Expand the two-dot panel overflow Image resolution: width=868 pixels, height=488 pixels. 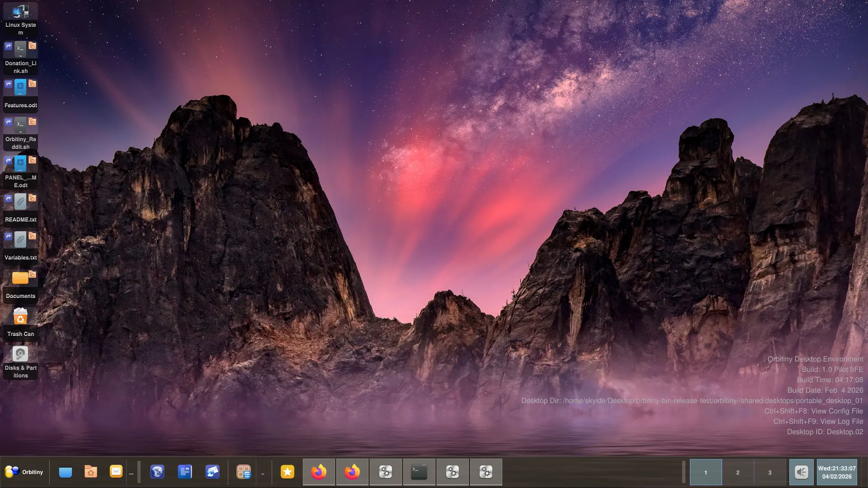click(x=263, y=473)
